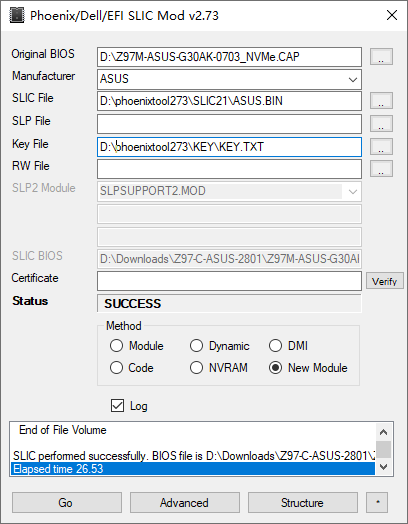Click the small dot button beside Structure

click(377, 502)
